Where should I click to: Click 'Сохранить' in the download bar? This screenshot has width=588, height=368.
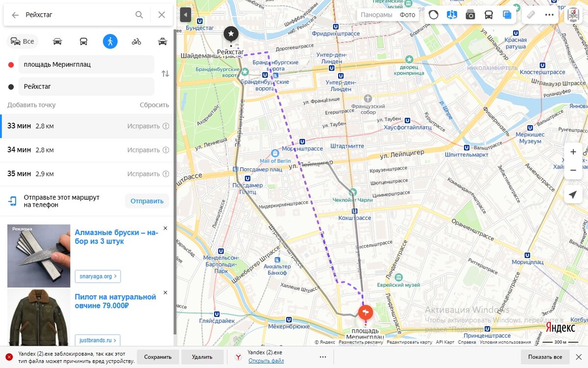click(x=158, y=357)
